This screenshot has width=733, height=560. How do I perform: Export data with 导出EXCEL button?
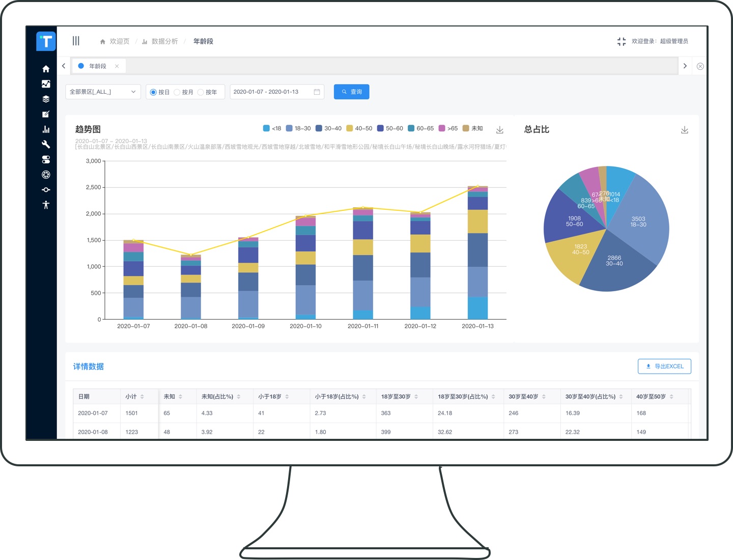pyautogui.click(x=664, y=366)
